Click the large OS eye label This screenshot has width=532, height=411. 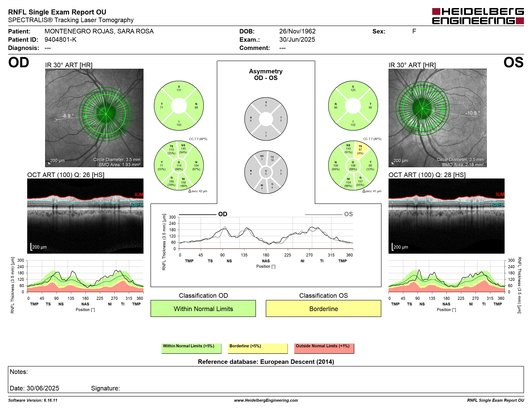(513, 62)
